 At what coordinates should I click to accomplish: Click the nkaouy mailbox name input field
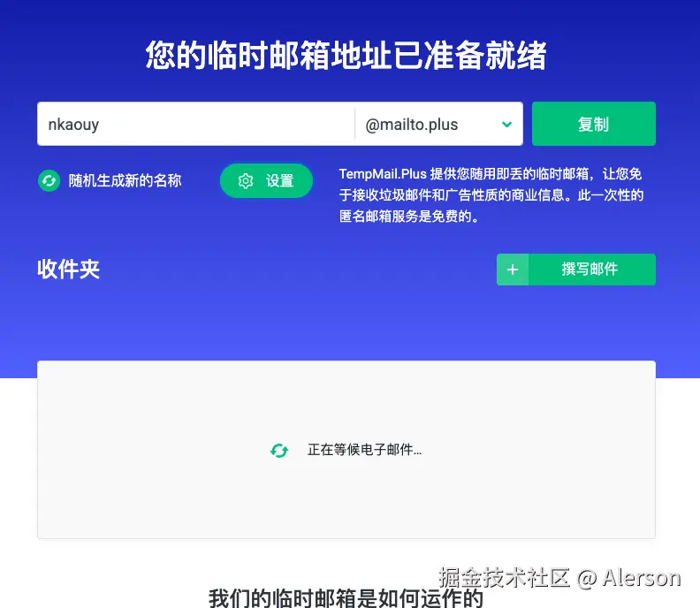196,124
